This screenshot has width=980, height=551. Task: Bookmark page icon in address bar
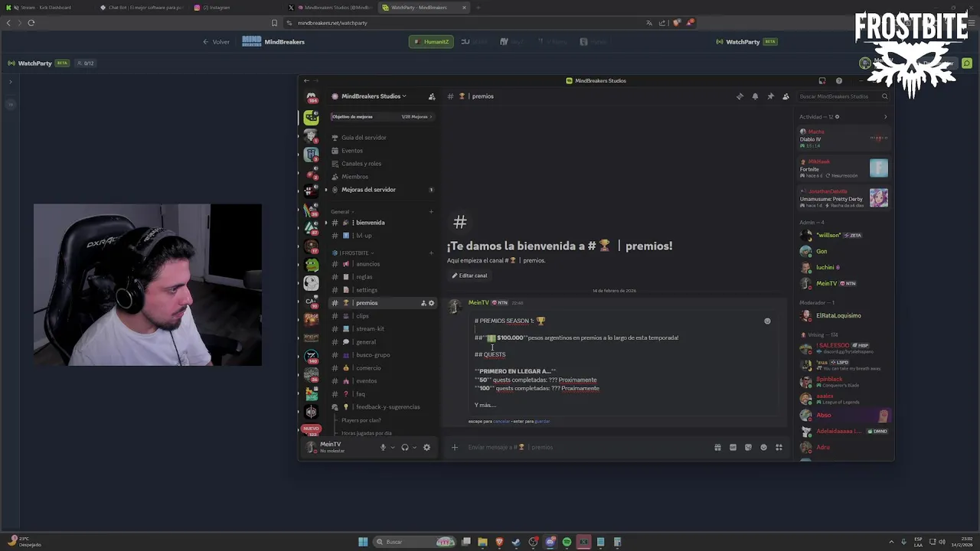(274, 23)
